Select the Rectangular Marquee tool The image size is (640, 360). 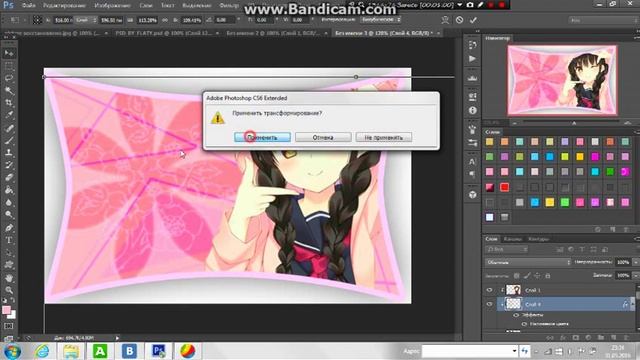9,66
